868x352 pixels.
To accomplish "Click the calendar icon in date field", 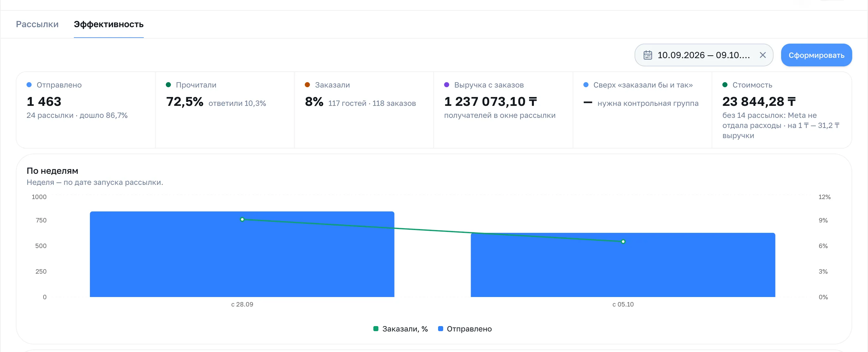I will [648, 55].
